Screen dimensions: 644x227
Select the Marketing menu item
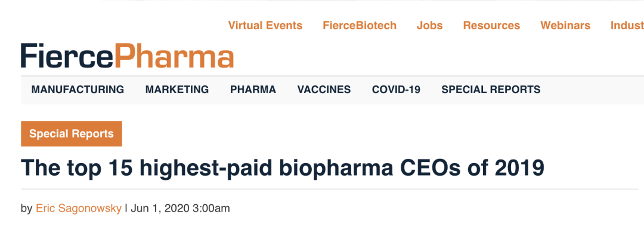177,89
